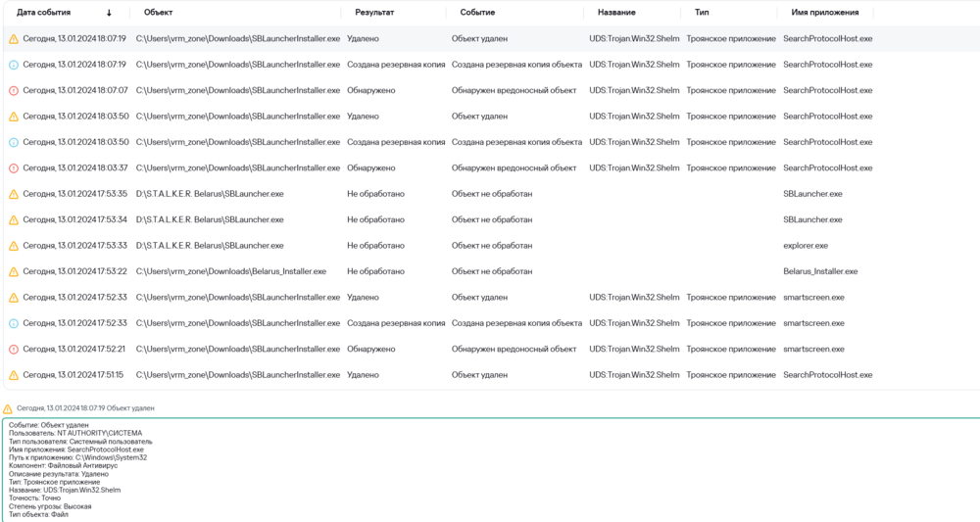Click warning icon of 17:52:33 'Удалено' row
The image size is (980, 522).
[14, 298]
